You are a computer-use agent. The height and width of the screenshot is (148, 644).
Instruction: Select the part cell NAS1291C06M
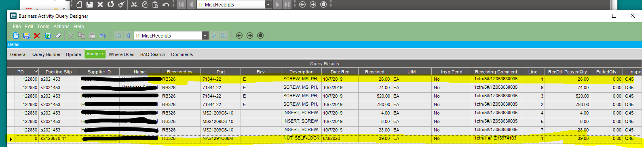[221, 138]
